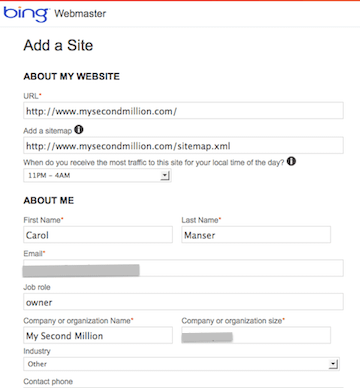
Task: Expand the Industry dropdown showing Other
Action: tap(181, 364)
